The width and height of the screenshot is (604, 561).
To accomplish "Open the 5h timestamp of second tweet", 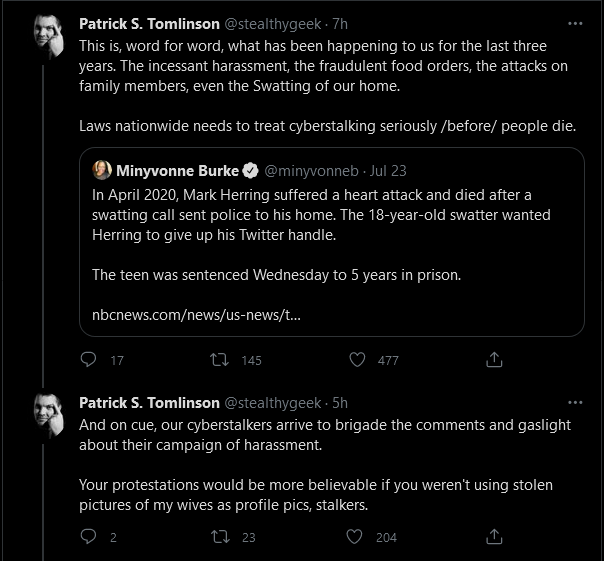I will (340, 403).
